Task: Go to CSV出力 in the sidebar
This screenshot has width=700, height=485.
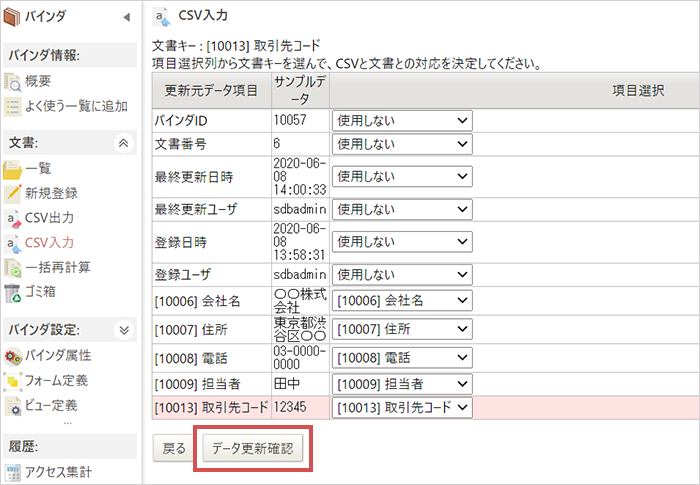Action: coord(49,218)
